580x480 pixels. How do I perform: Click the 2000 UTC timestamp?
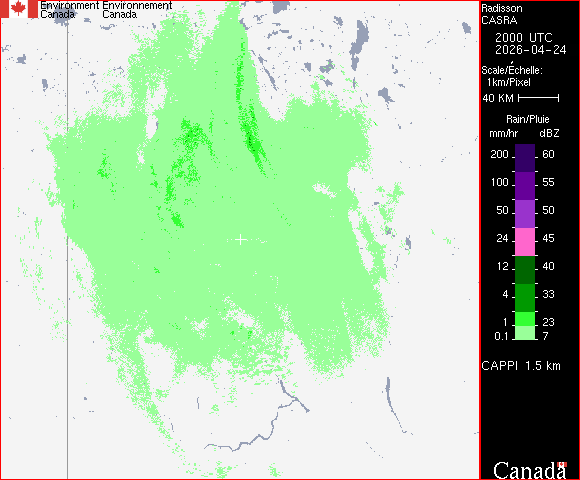[523, 37]
